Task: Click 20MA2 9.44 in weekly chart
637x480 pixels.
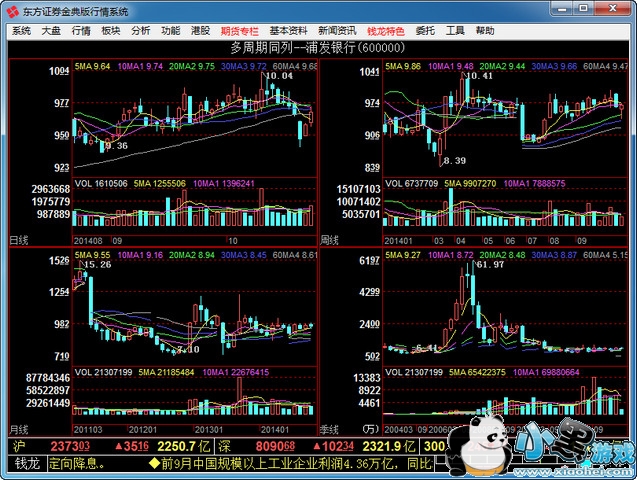Action: [503, 66]
